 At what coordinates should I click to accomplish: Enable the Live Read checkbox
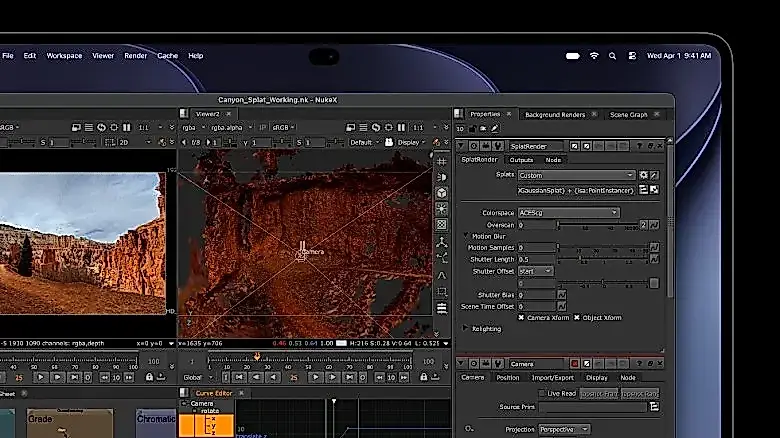click(x=542, y=394)
